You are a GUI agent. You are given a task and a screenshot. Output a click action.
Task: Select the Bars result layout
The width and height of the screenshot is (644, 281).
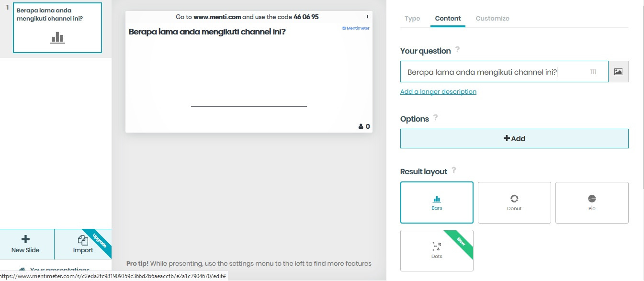[437, 202]
